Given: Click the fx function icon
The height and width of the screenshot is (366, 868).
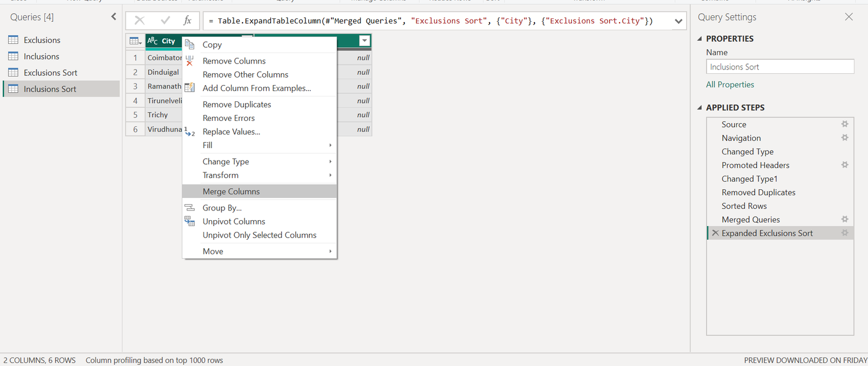Looking at the screenshot, I should 187,21.
